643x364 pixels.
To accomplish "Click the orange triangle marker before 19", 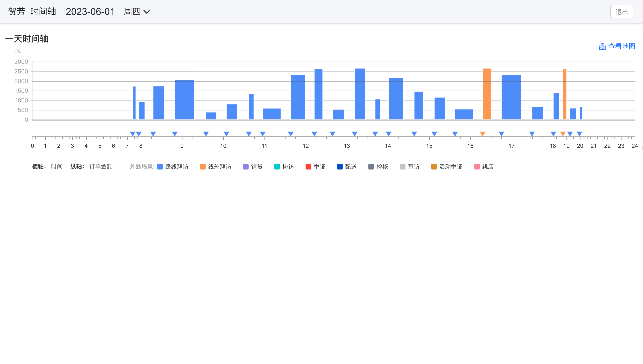I will [563, 134].
